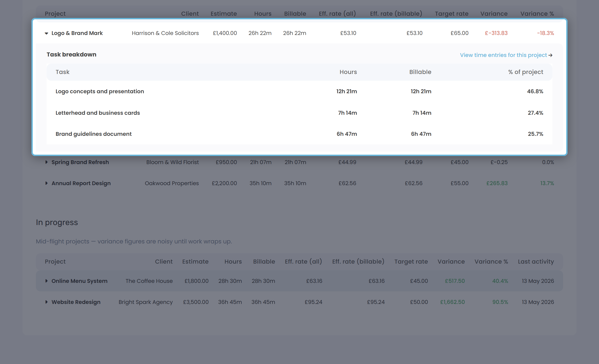Click the Target rate header in top table
Image resolution: width=599 pixels, height=364 pixels.
[452, 14]
